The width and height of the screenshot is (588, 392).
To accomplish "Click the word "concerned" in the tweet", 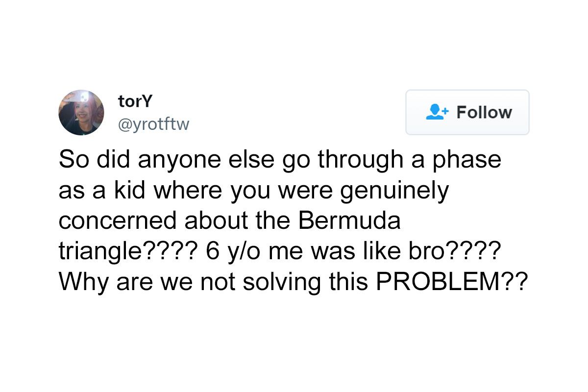I will (x=117, y=220).
